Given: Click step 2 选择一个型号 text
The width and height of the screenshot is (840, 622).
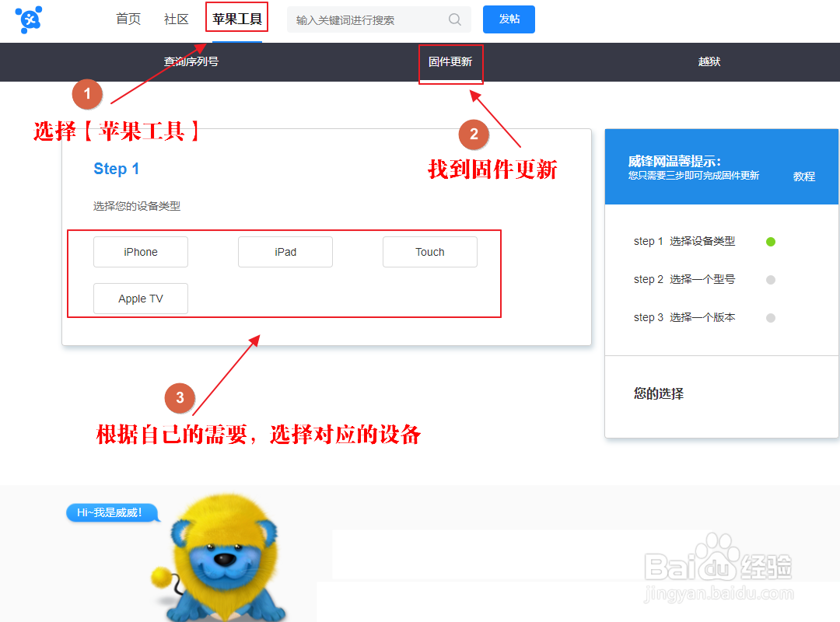Looking at the screenshot, I should (x=684, y=279).
